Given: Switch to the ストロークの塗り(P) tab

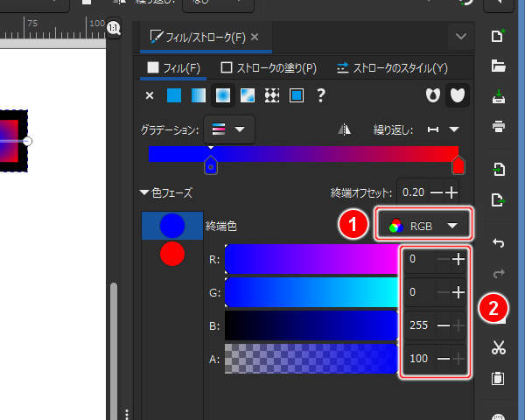Looking at the screenshot, I should [x=269, y=68].
